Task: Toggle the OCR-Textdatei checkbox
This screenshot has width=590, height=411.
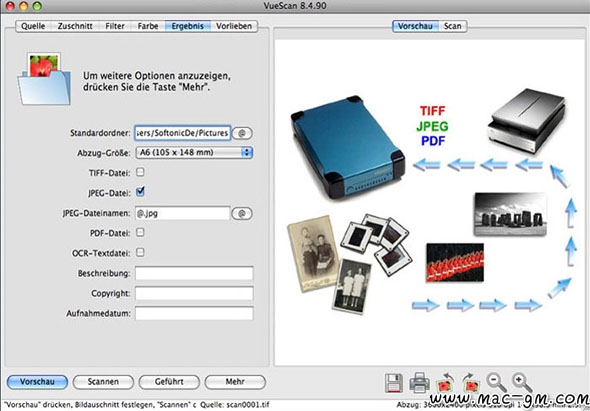Action: [140, 252]
